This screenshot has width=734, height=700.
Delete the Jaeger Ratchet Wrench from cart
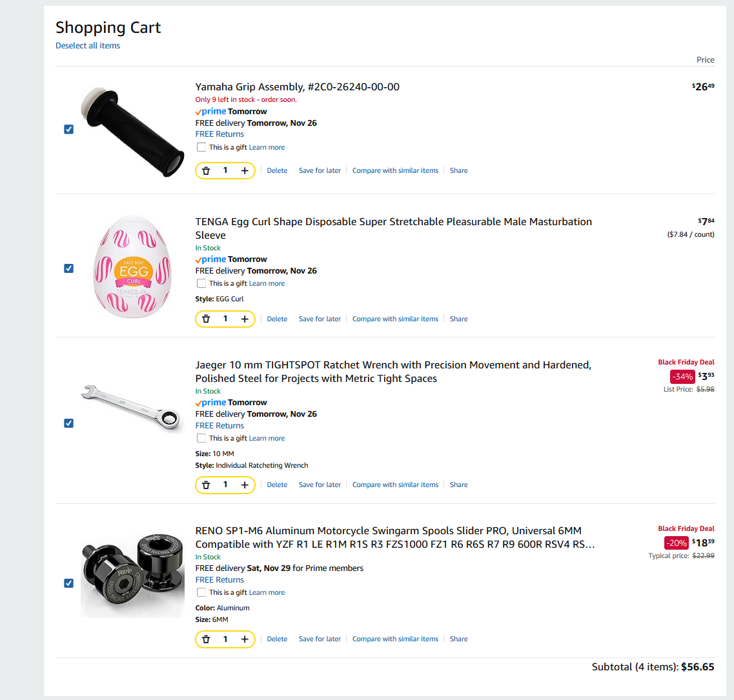[277, 485]
